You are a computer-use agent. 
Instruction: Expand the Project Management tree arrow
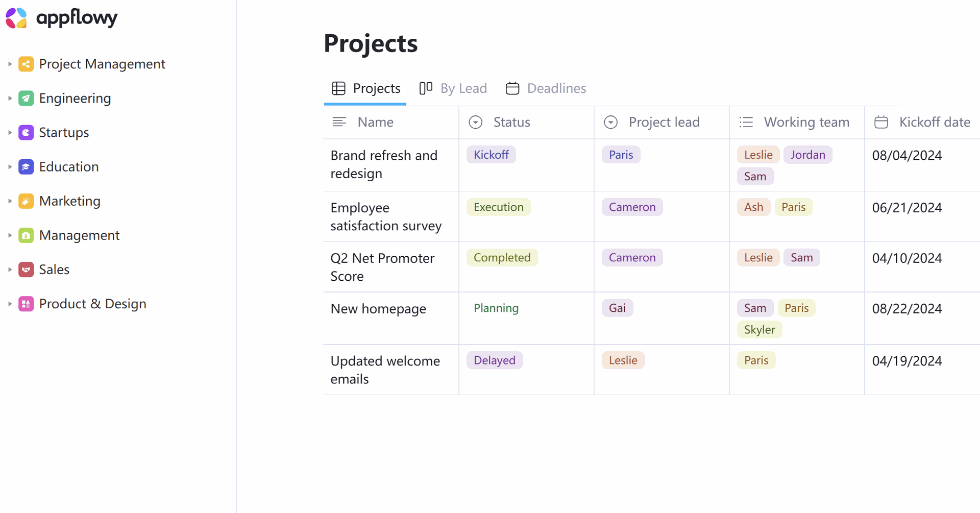point(10,64)
